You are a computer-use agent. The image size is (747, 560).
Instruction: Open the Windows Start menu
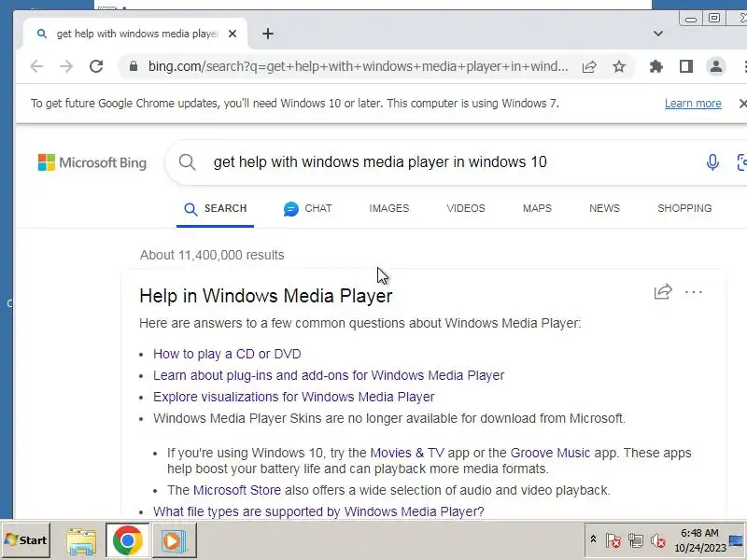26,540
